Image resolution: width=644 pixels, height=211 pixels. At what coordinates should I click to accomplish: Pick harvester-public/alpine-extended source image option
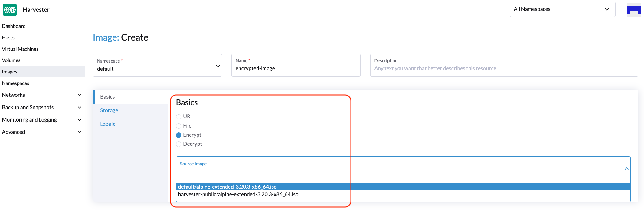pos(238,194)
